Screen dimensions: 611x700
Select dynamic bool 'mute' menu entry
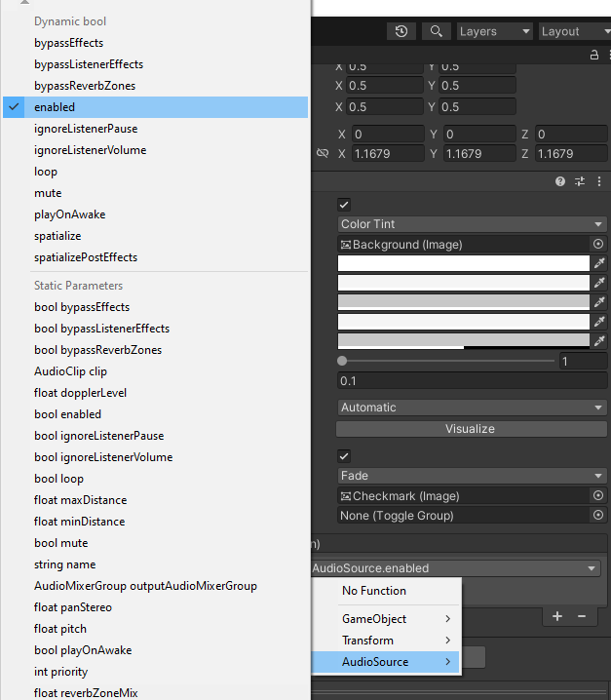pyautogui.click(x=48, y=193)
